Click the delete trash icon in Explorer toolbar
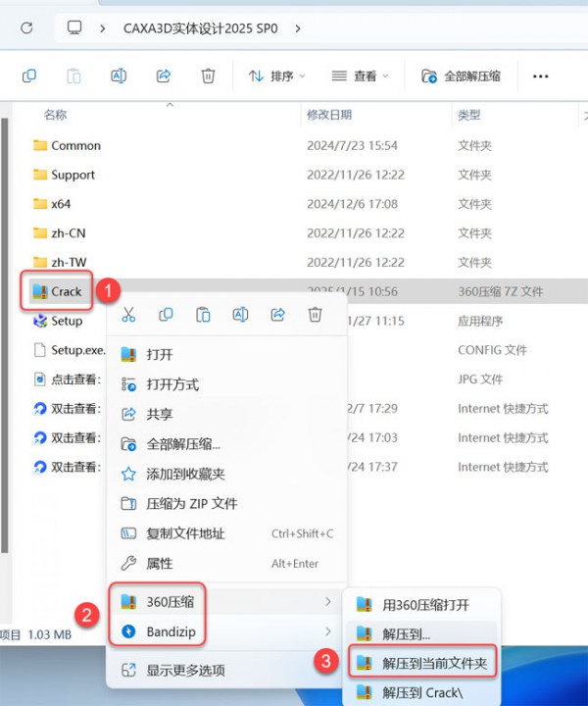This screenshot has height=706, width=588. point(208,76)
